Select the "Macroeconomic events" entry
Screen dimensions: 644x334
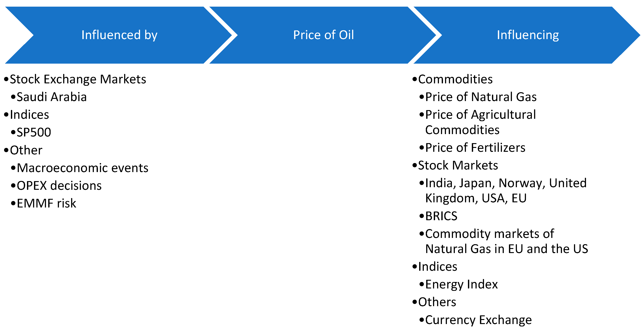pyautogui.click(x=83, y=168)
